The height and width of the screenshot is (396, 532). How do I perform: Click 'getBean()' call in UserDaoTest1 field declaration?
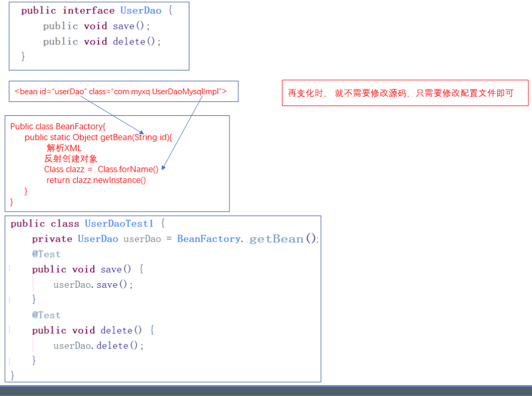pos(283,239)
